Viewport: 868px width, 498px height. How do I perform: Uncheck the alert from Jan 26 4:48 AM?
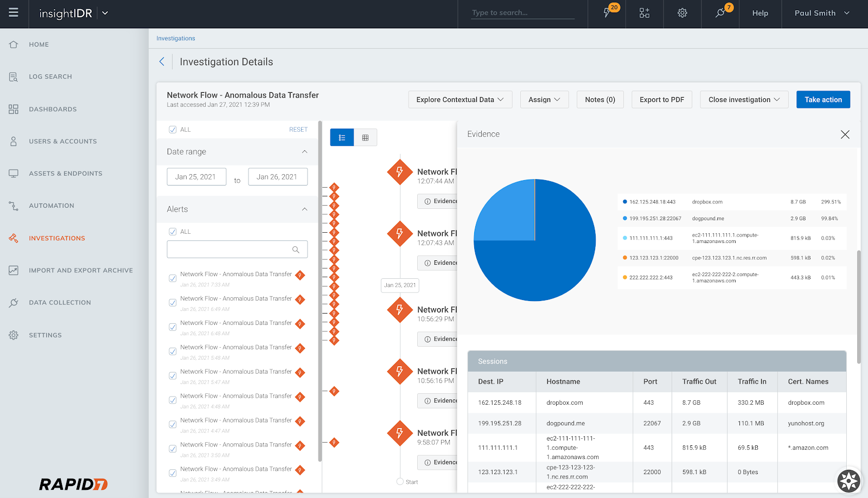click(x=173, y=400)
